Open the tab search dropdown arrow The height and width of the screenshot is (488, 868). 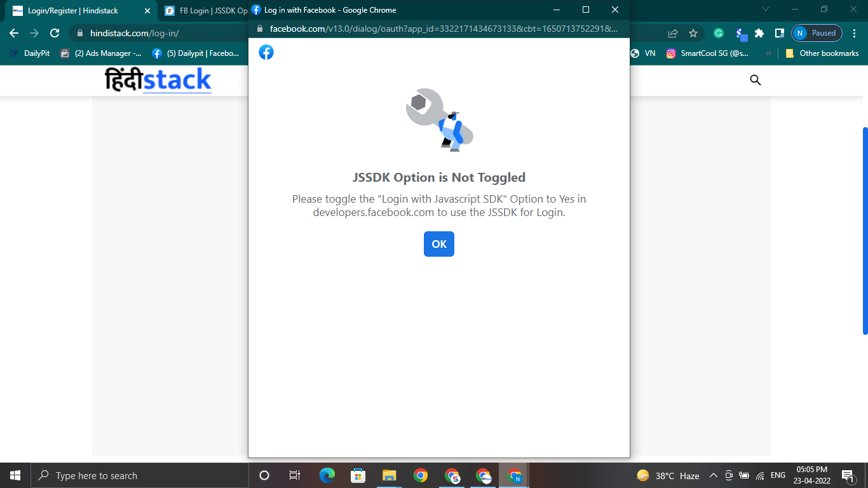click(x=766, y=10)
